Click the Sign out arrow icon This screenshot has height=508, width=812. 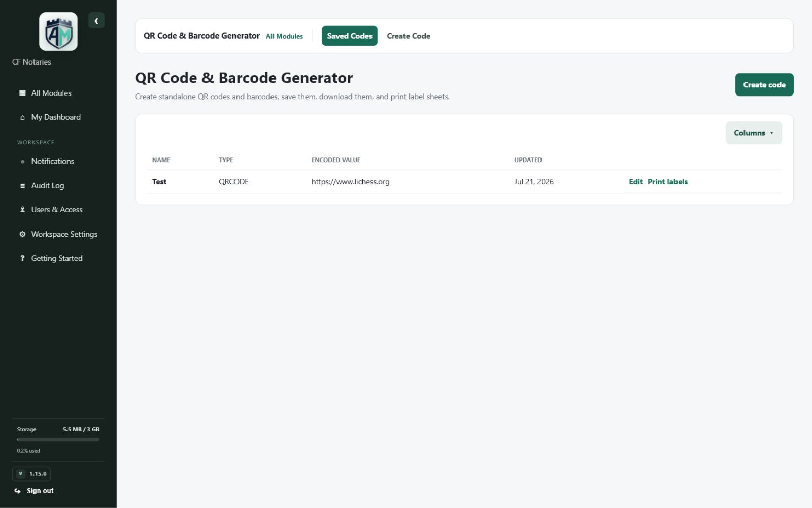click(18, 491)
